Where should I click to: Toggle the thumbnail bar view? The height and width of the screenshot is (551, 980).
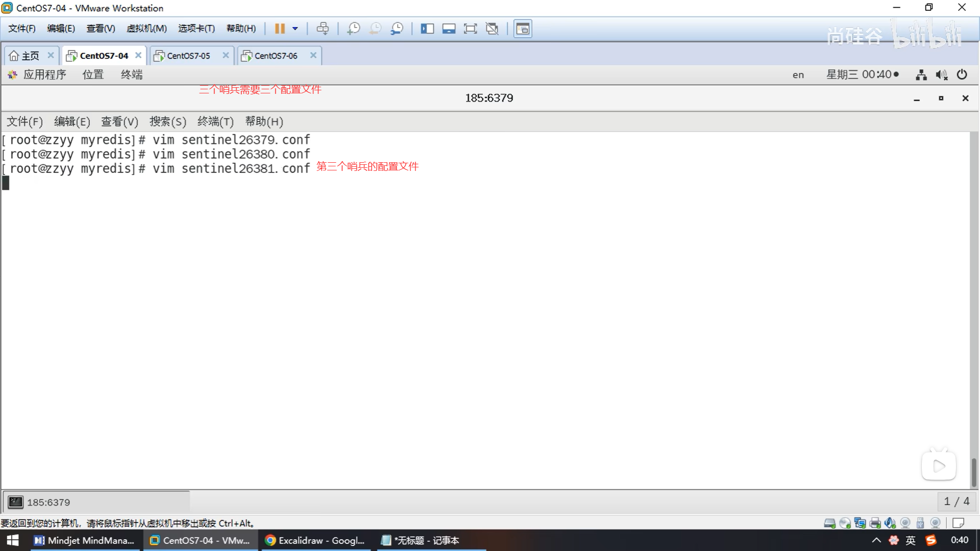point(449,29)
